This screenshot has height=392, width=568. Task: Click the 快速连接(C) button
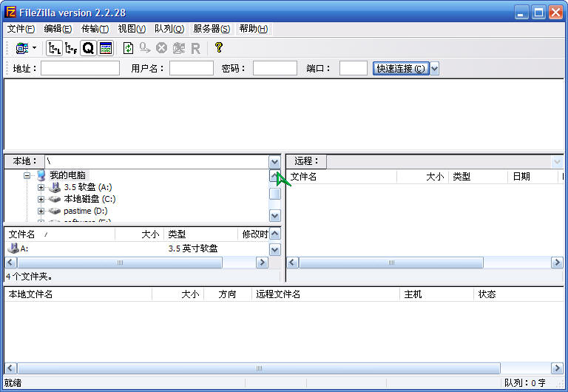[x=401, y=69]
